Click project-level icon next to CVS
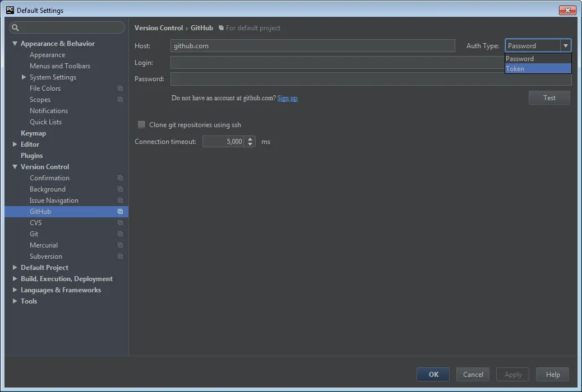582x392 pixels. pyautogui.click(x=120, y=222)
